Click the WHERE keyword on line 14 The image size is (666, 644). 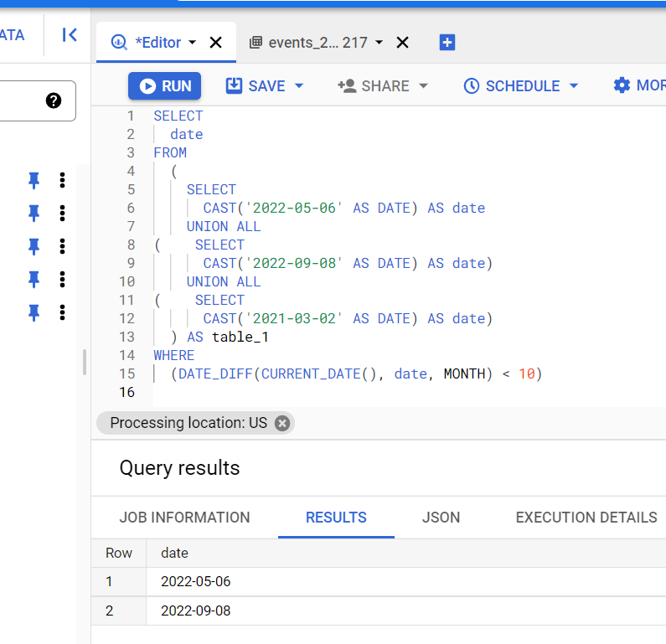174,355
